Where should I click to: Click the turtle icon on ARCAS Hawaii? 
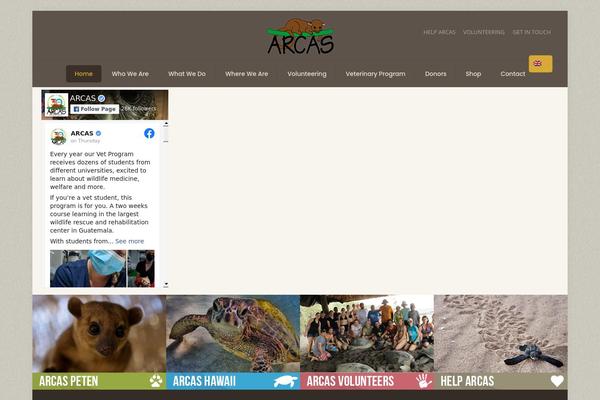coord(285,381)
